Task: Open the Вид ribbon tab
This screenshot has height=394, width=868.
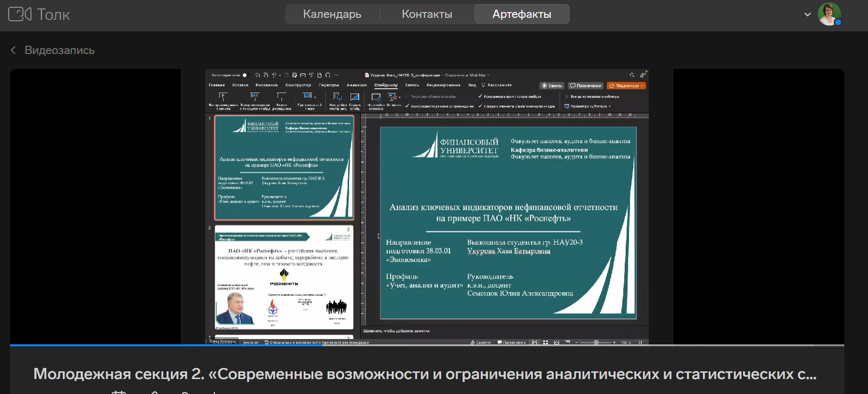Action: 472,85
